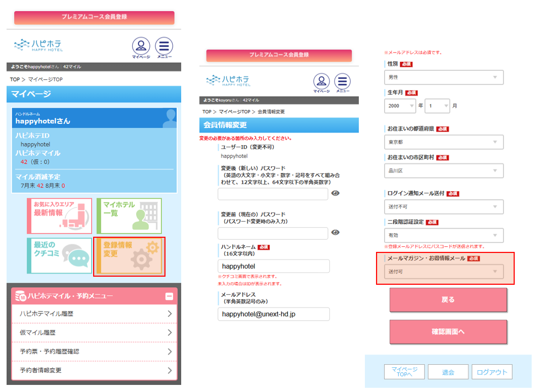The height and width of the screenshot is (392, 540).
Task: Focus the メールアドレス input field
Action: [273, 314]
